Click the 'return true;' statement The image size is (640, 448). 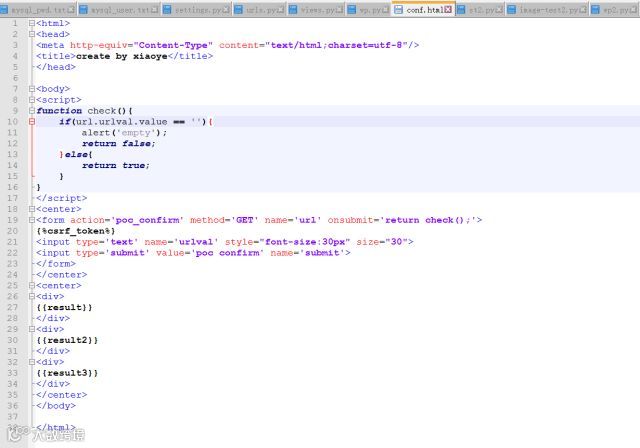(116, 165)
